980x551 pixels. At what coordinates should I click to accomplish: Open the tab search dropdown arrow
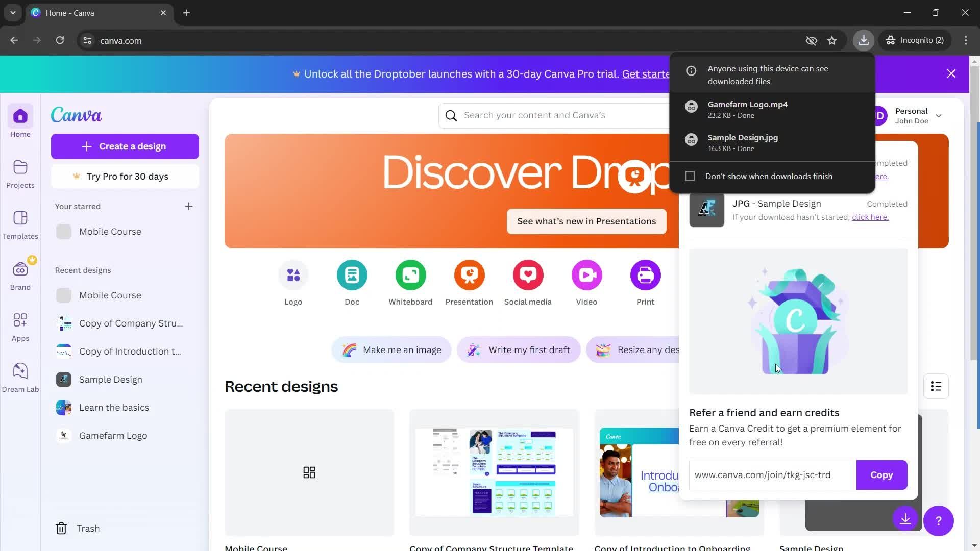click(x=13, y=13)
